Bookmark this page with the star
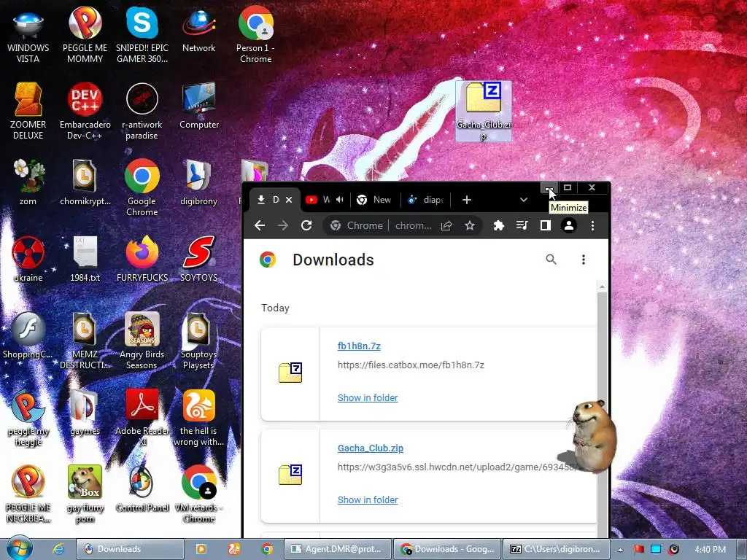The height and width of the screenshot is (560, 747). [x=470, y=225]
